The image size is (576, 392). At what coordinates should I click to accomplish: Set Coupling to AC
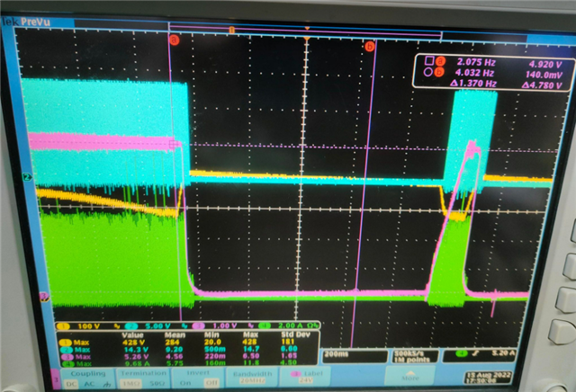89,384
